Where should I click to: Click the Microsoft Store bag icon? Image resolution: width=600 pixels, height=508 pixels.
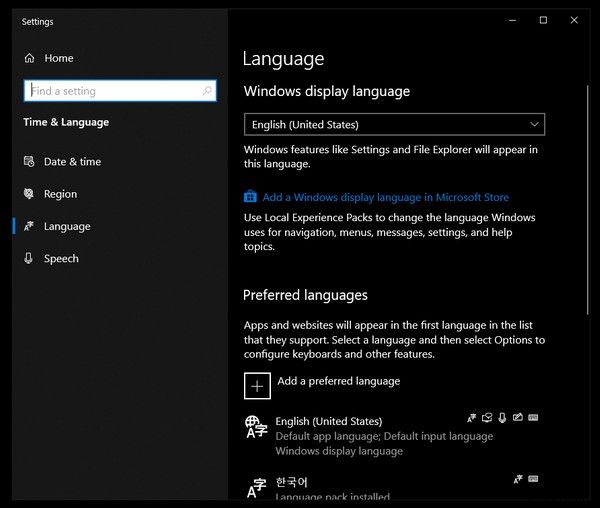coord(251,198)
